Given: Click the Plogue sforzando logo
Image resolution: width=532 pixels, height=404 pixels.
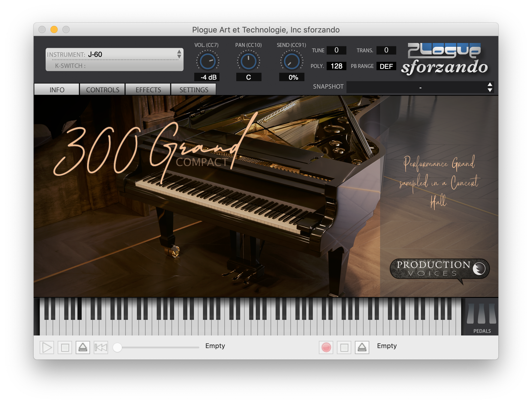Looking at the screenshot, I should pos(445,59).
